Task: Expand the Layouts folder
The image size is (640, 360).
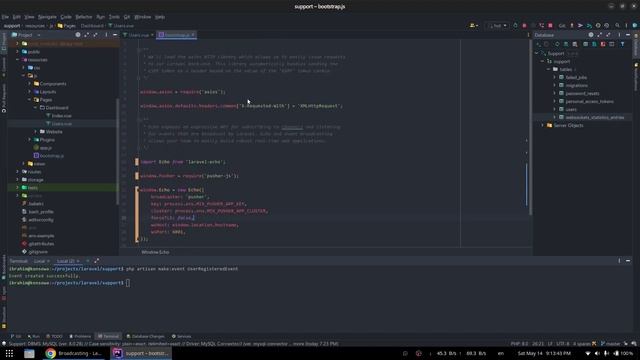Action: (29, 92)
